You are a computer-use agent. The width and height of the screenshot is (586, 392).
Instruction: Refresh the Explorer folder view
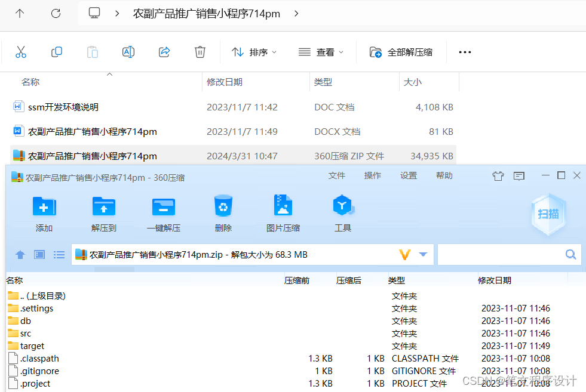tap(56, 14)
